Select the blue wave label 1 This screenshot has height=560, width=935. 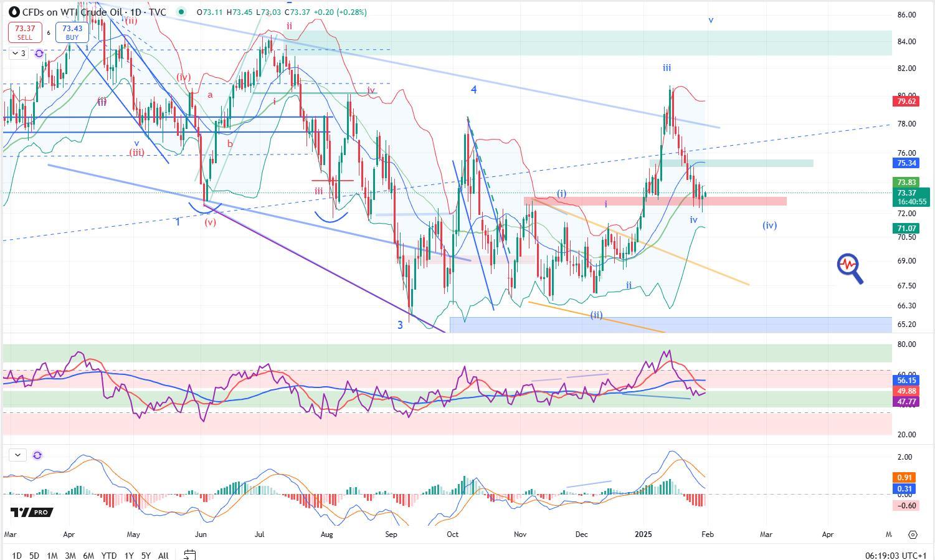178,222
